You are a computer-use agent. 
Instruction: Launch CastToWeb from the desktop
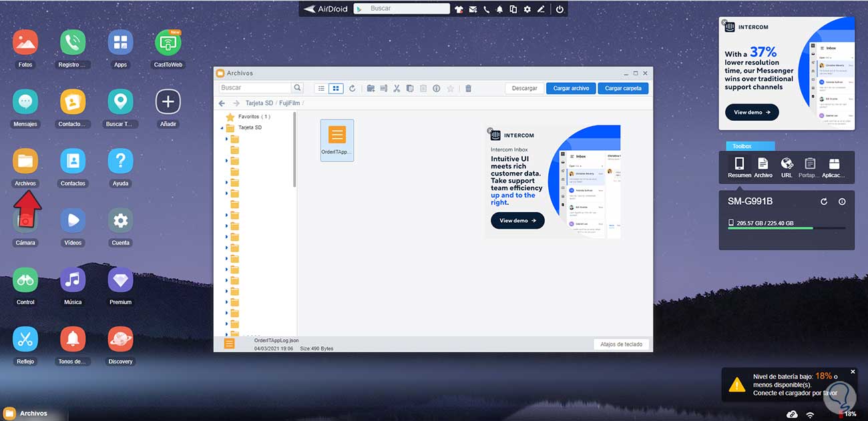click(168, 43)
